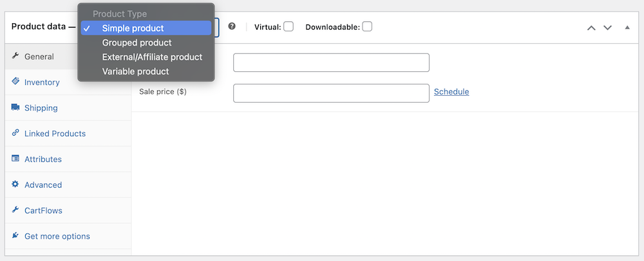Click the Linked Products chain icon
The image size is (644, 261).
tap(15, 133)
